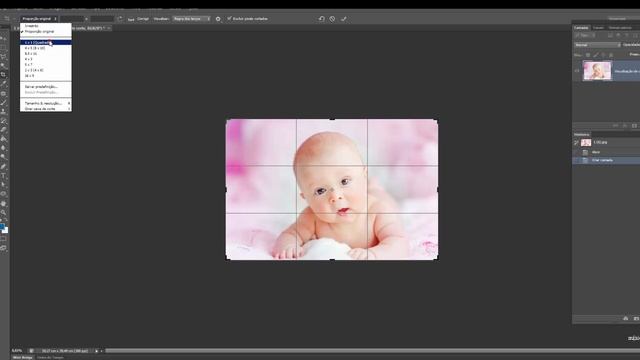Select the Eyedropper tool

coord(4,84)
